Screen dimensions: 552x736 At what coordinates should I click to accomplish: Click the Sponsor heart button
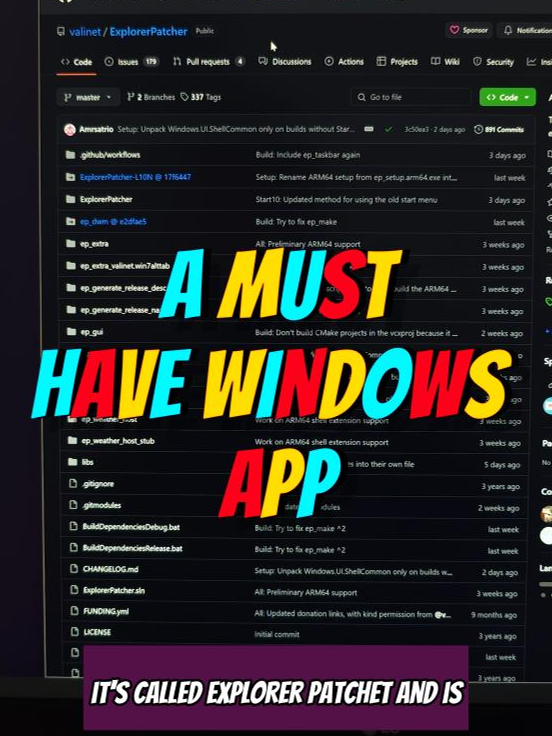point(469,30)
